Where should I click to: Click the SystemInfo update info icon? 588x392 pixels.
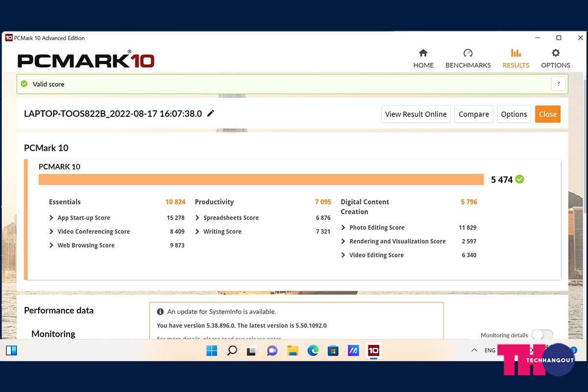click(160, 312)
